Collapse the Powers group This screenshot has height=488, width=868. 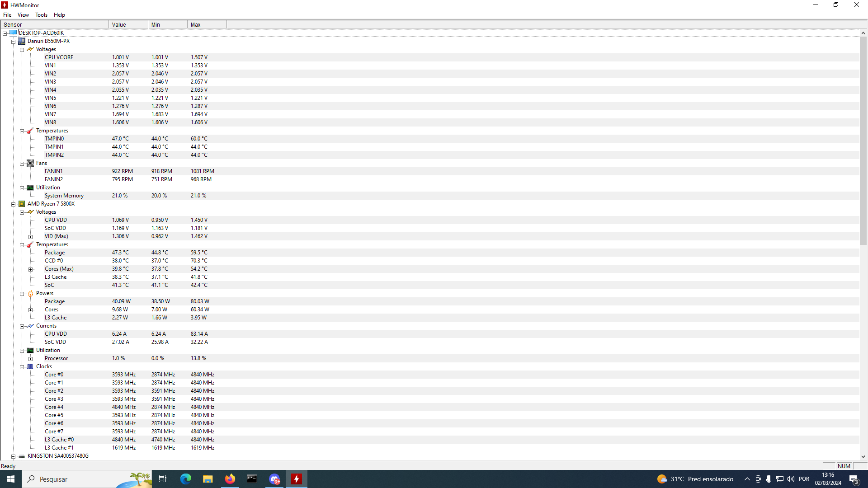22,294
